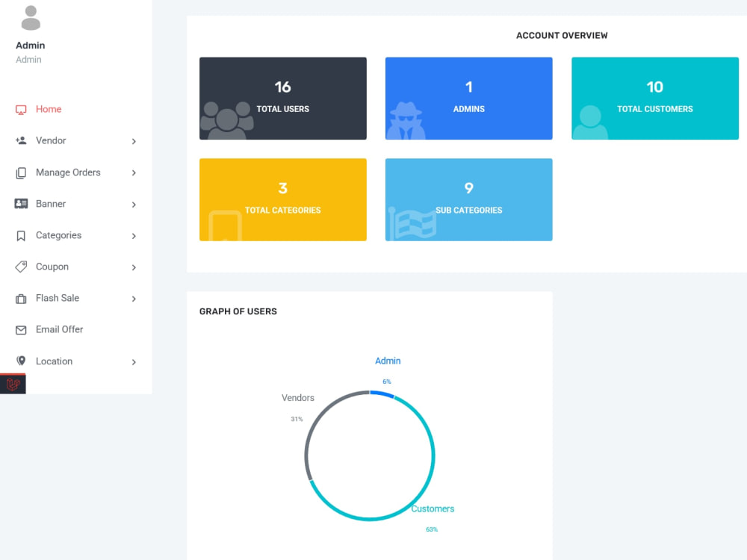Click the gray Admin role text

(x=28, y=60)
